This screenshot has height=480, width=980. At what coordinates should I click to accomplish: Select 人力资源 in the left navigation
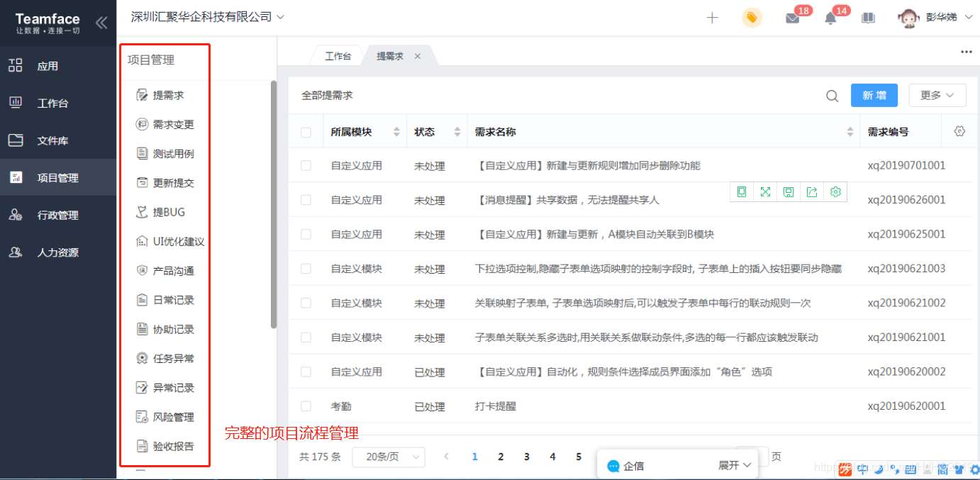point(58,252)
